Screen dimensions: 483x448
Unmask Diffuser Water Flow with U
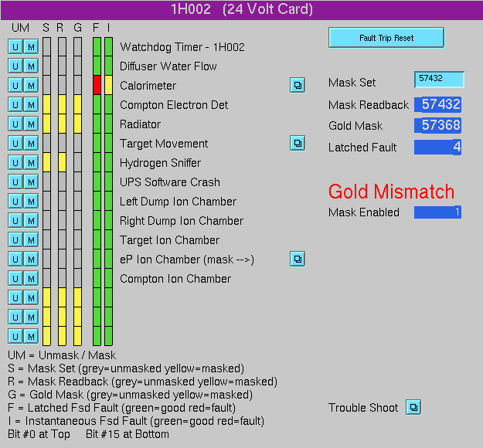pos(15,66)
